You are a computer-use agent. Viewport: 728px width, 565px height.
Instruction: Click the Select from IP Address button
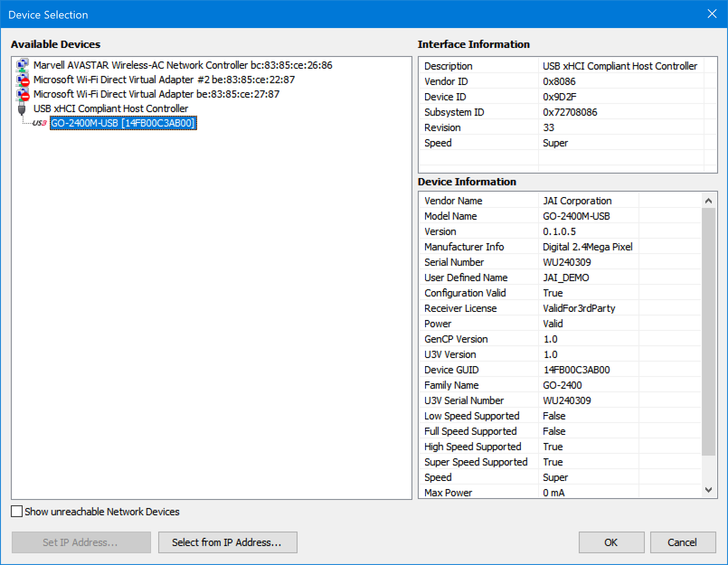point(227,542)
